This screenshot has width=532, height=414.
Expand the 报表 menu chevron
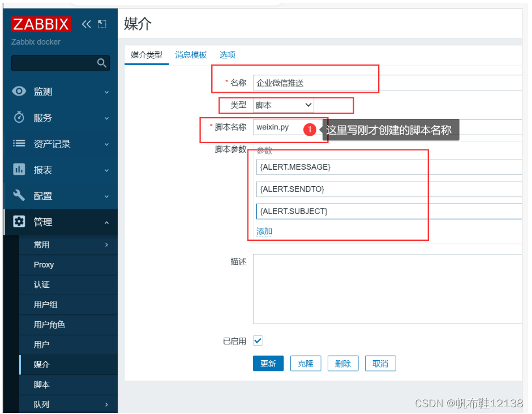[106, 170]
